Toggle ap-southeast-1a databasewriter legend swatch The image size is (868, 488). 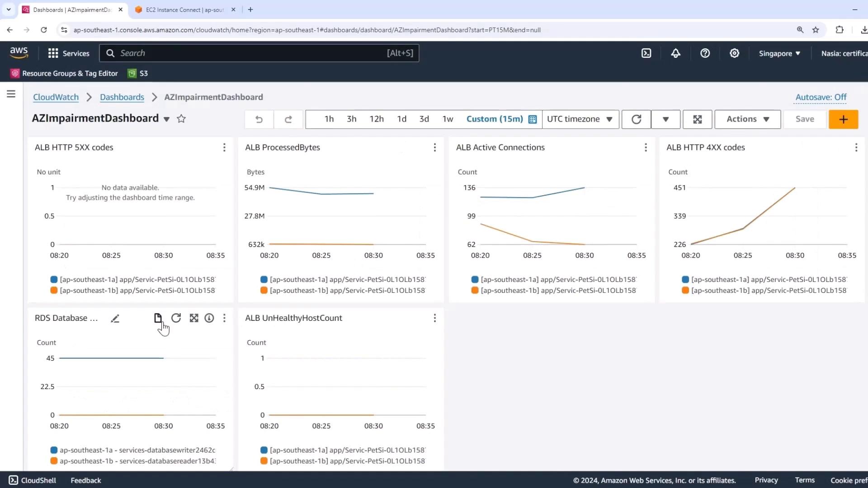[x=54, y=450]
